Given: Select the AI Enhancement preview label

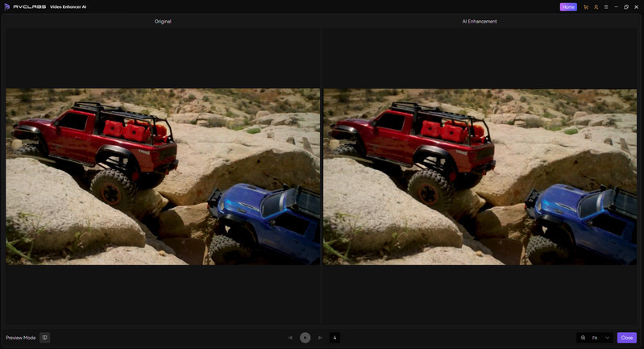Looking at the screenshot, I should click(480, 21).
